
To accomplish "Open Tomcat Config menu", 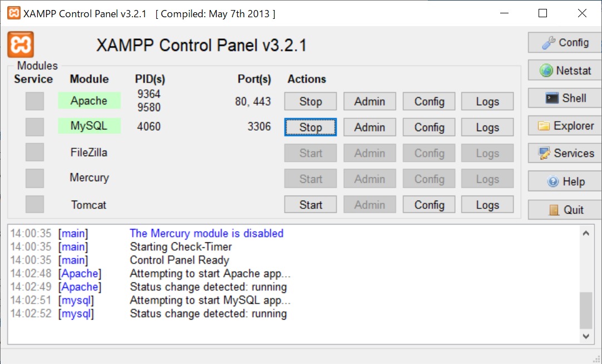I will [429, 205].
